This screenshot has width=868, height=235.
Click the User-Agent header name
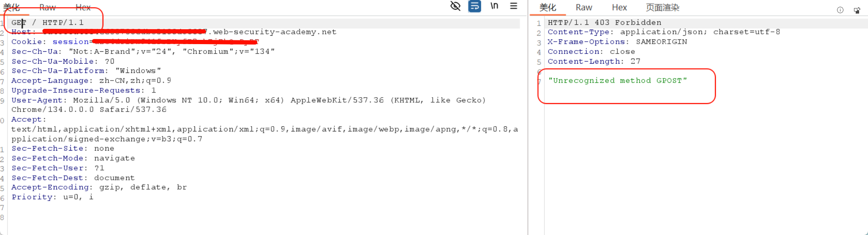[37, 100]
